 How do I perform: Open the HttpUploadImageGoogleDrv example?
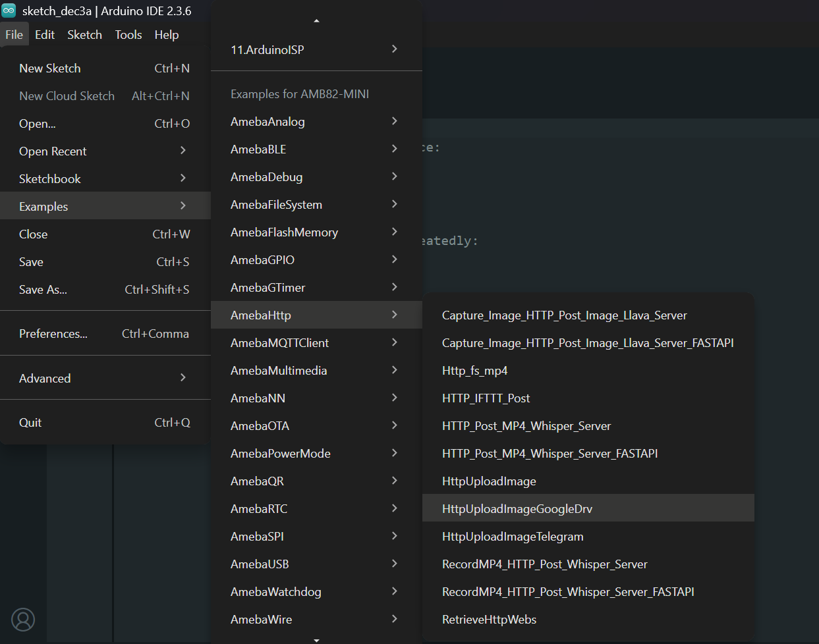[517, 508]
